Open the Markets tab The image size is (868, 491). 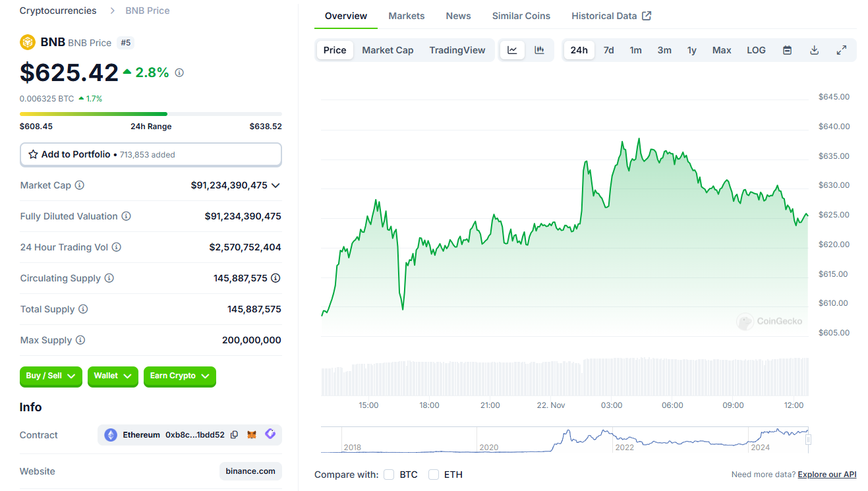point(407,16)
